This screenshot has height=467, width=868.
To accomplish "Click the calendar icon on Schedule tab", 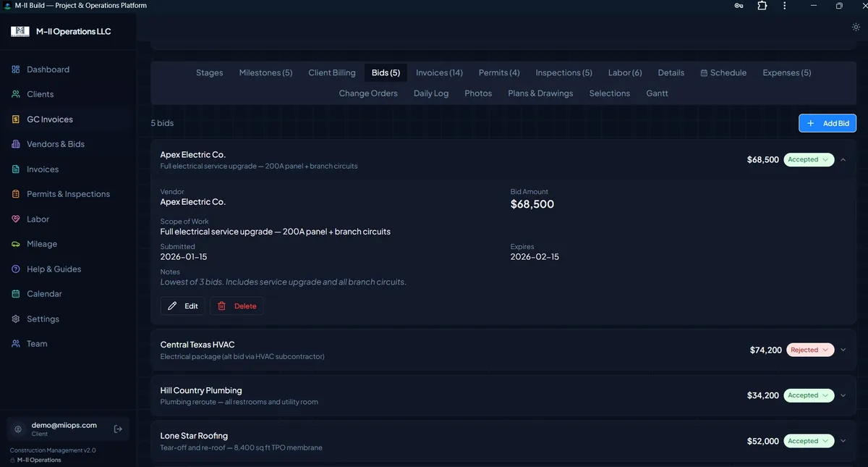I will tap(704, 73).
